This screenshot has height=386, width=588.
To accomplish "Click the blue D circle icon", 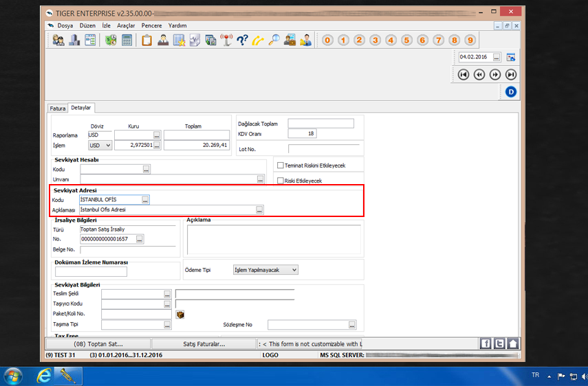I will (511, 92).
